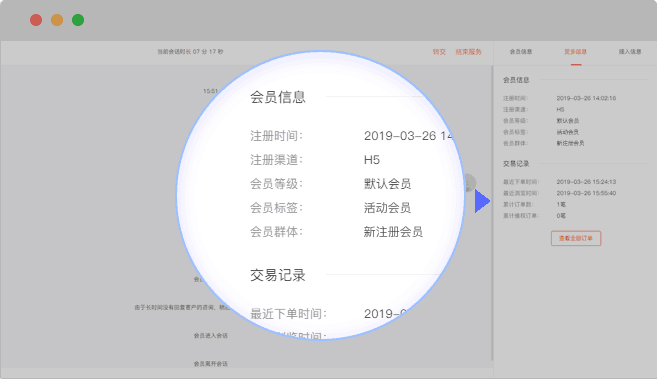Maximize the window with the green button

point(78,20)
